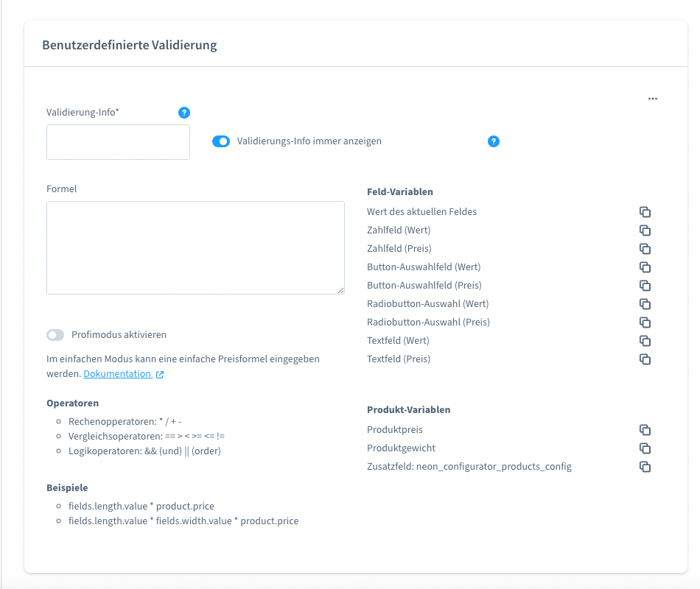This screenshot has width=700, height=589.
Task: Copy the Zusatzfeld neon_configurator_products_config variable
Action: [645, 467]
